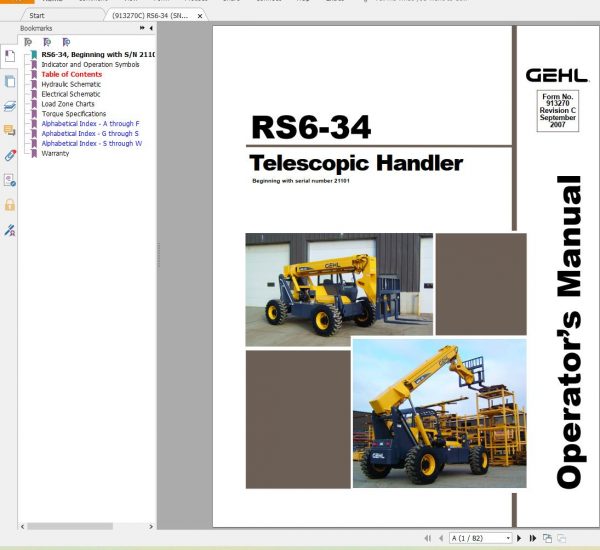Open Aphabetical Index - G through S
Screen dimensions: 600x550
[x=90, y=134]
